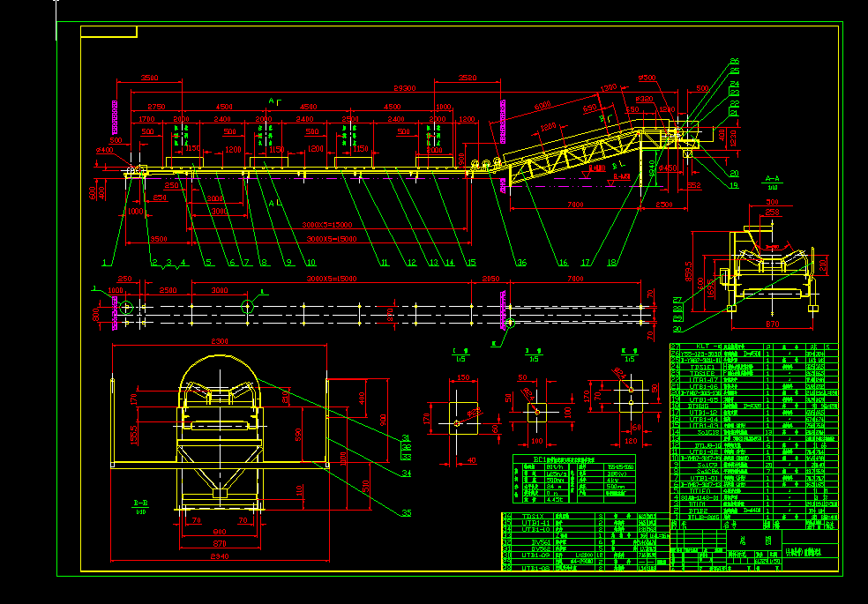This screenshot has height=604, width=868.
Task: Click the "1300" dimension text
Action: (x=609, y=88)
